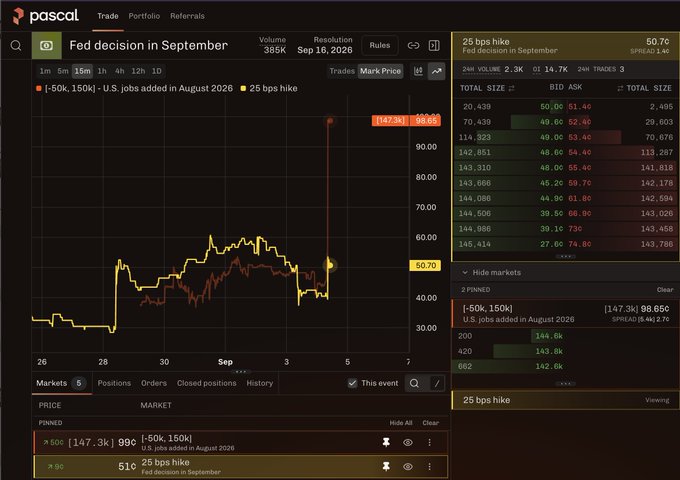This screenshot has width=680, height=480.
Task: Set chart interval to 4h
Action: (120, 71)
